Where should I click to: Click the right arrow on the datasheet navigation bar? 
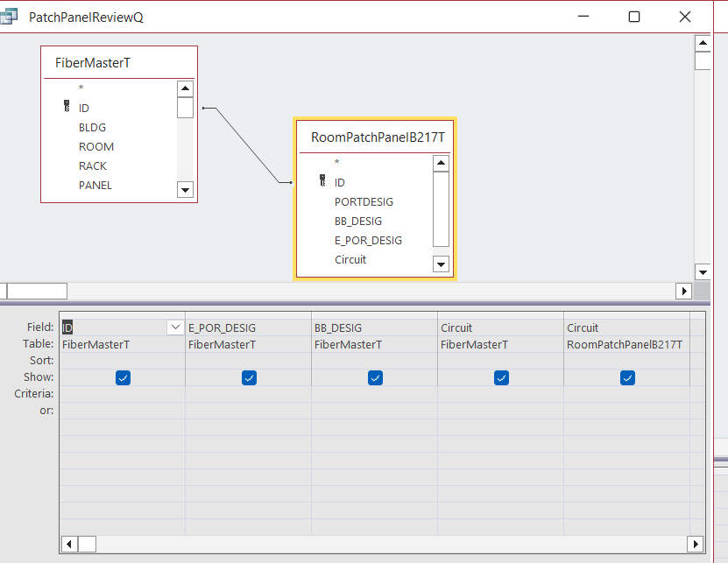tap(683, 291)
